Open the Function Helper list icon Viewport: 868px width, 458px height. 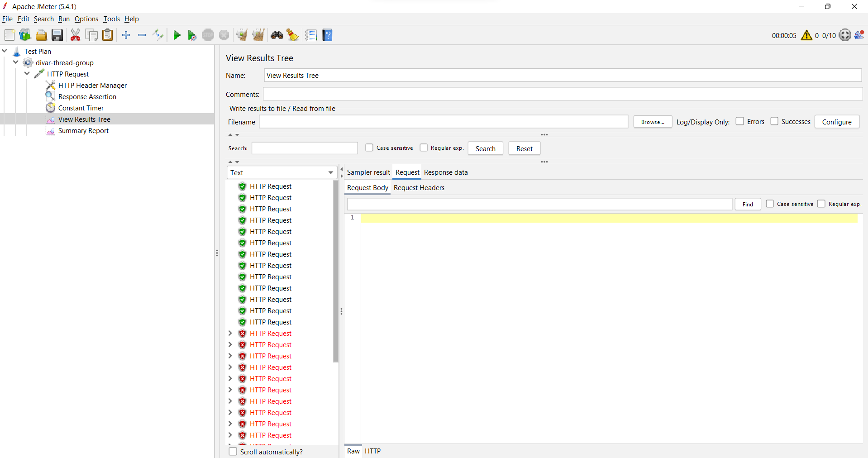click(311, 35)
